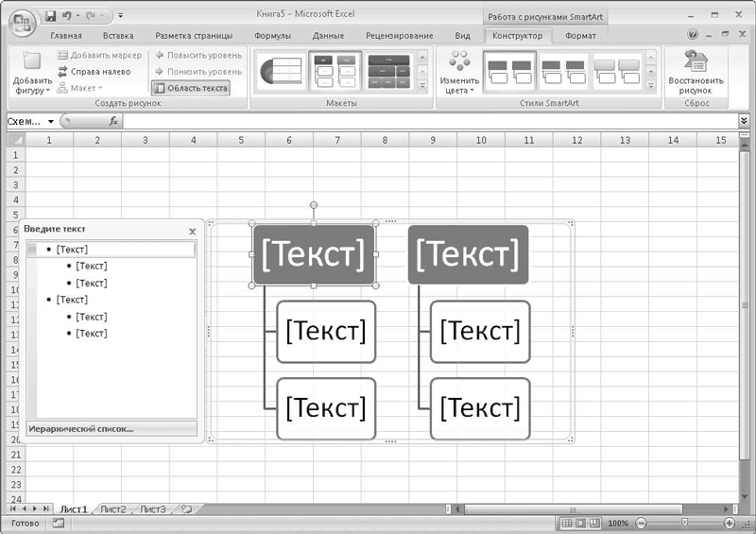Switch to Лист2 sheet tab
Screen dimensions: 756x534
click(x=113, y=509)
